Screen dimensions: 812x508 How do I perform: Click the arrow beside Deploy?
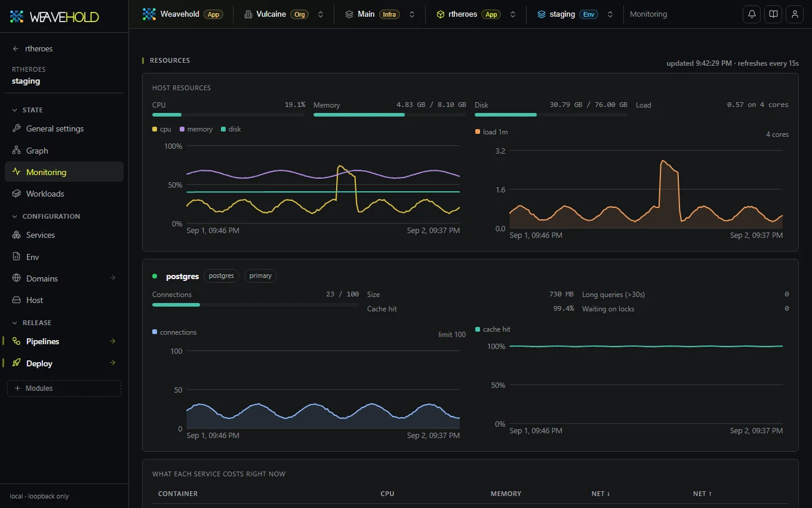[113, 363]
